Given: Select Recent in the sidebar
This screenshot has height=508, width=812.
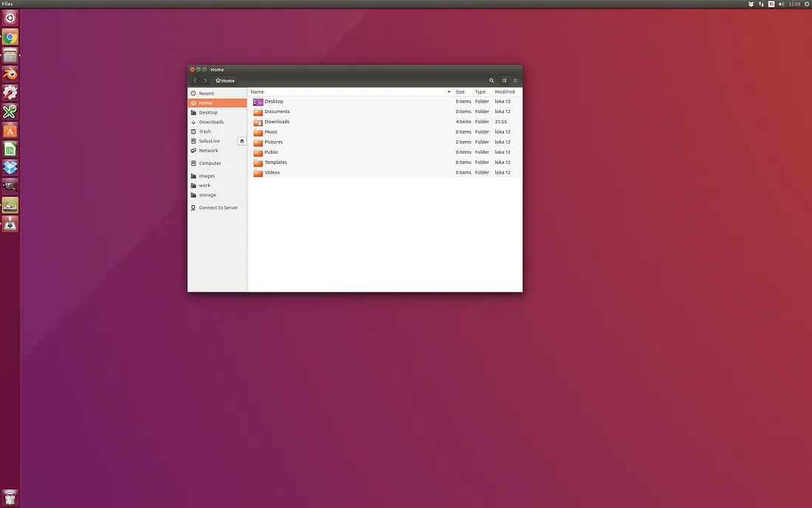Looking at the screenshot, I should (x=206, y=94).
